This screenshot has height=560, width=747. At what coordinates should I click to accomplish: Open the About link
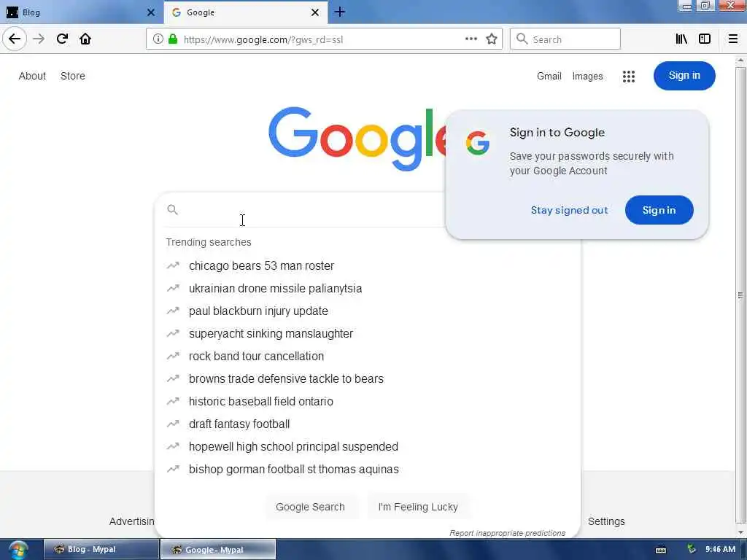[x=32, y=76]
